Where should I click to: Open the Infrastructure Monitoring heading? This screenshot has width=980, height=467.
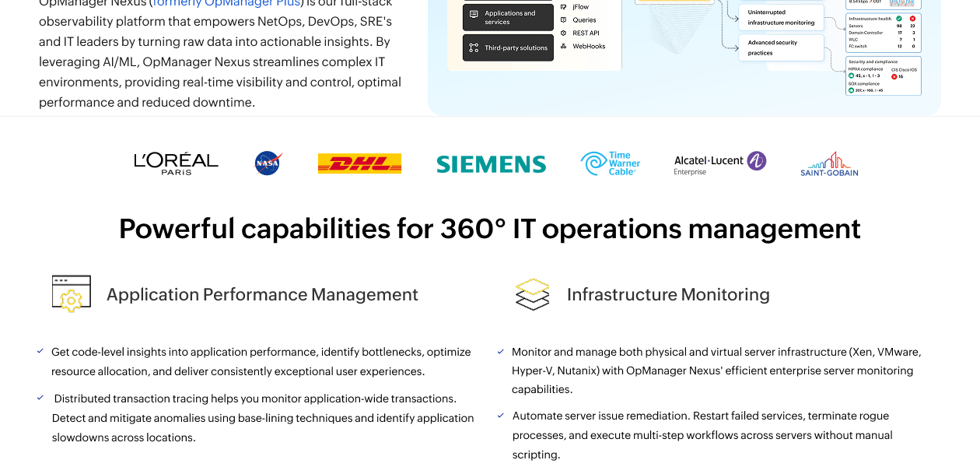point(668,294)
